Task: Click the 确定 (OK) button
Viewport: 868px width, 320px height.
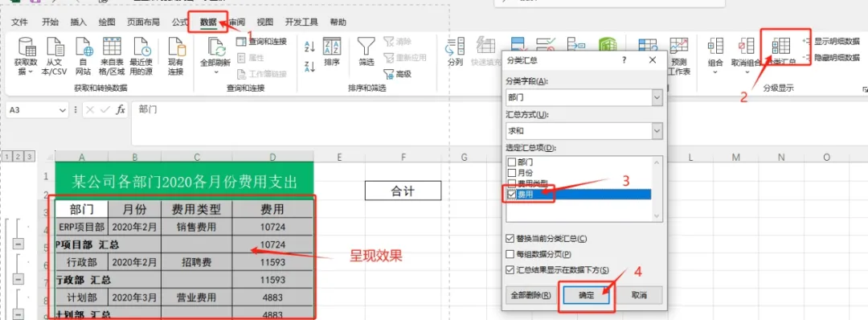Action: point(587,295)
